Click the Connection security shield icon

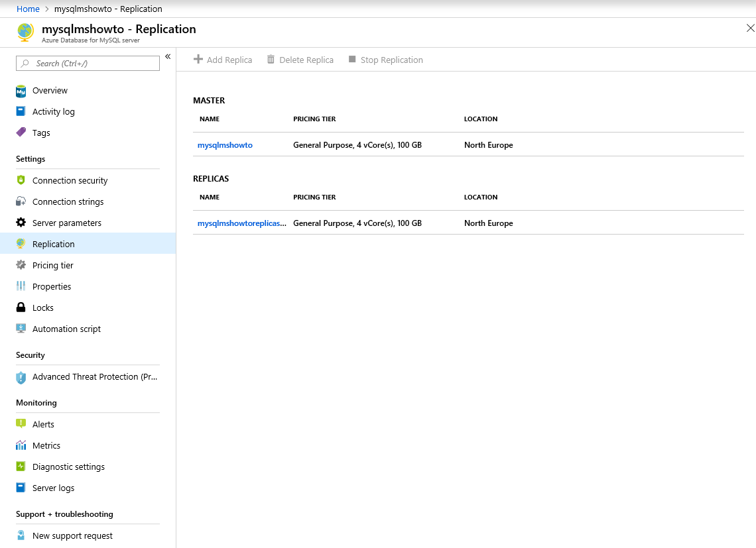[x=21, y=180]
